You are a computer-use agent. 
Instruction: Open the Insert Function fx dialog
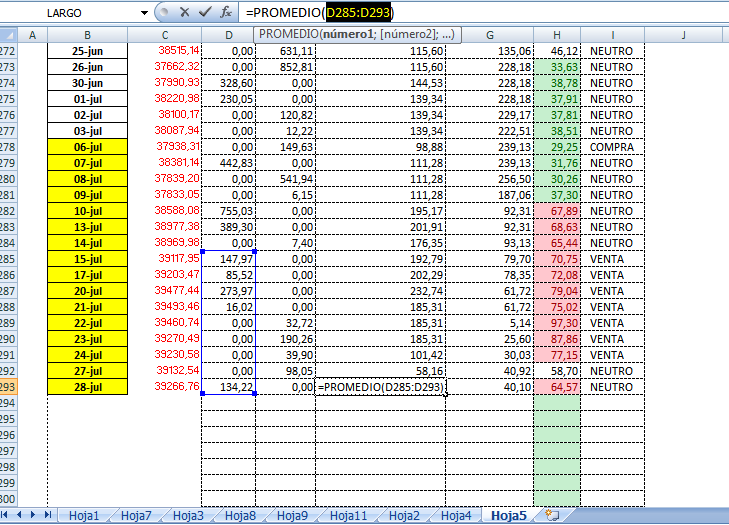[226, 12]
